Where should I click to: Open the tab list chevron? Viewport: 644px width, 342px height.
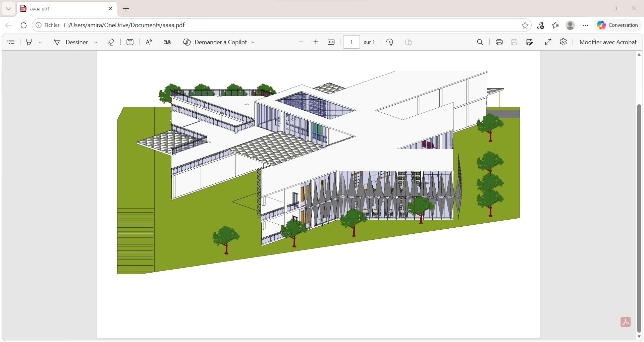click(8, 9)
